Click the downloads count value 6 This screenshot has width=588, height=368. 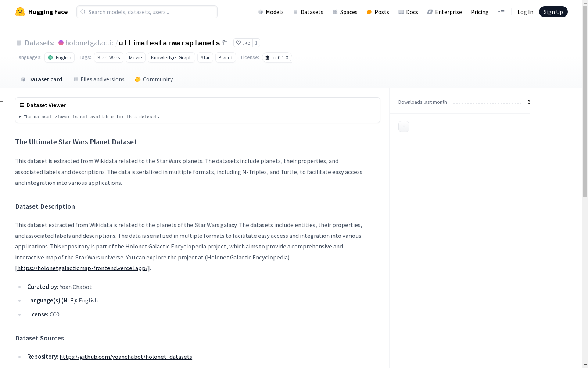pos(529,102)
